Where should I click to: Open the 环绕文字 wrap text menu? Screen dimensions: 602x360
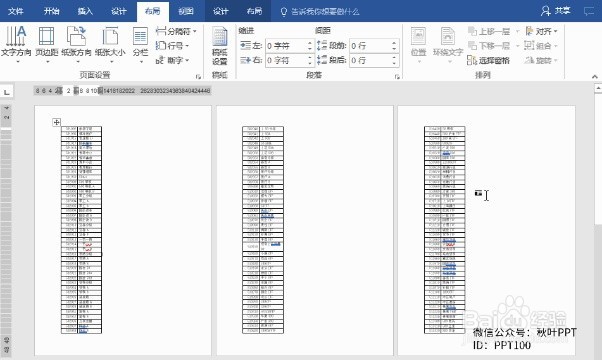click(x=448, y=46)
